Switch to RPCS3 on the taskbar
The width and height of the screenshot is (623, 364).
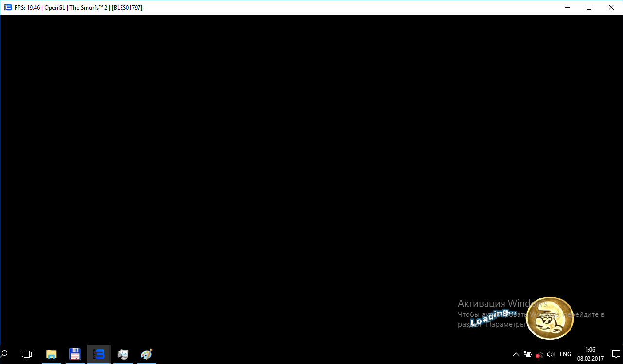click(99, 354)
